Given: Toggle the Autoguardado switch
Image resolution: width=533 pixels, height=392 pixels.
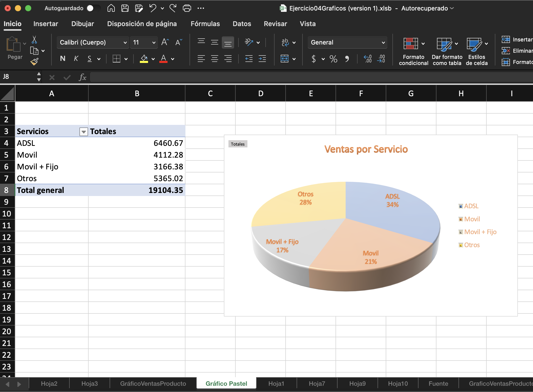Looking at the screenshot, I should [x=93, y=8].
